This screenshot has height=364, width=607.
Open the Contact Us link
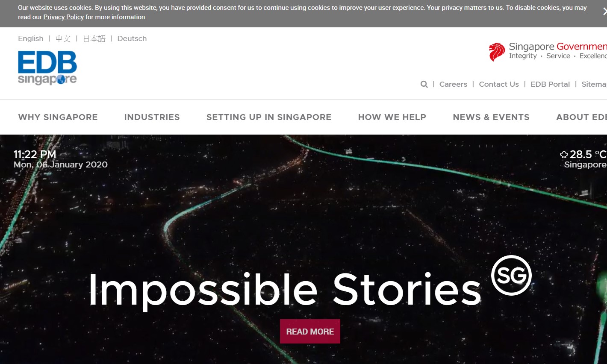[x=499, y=84]
